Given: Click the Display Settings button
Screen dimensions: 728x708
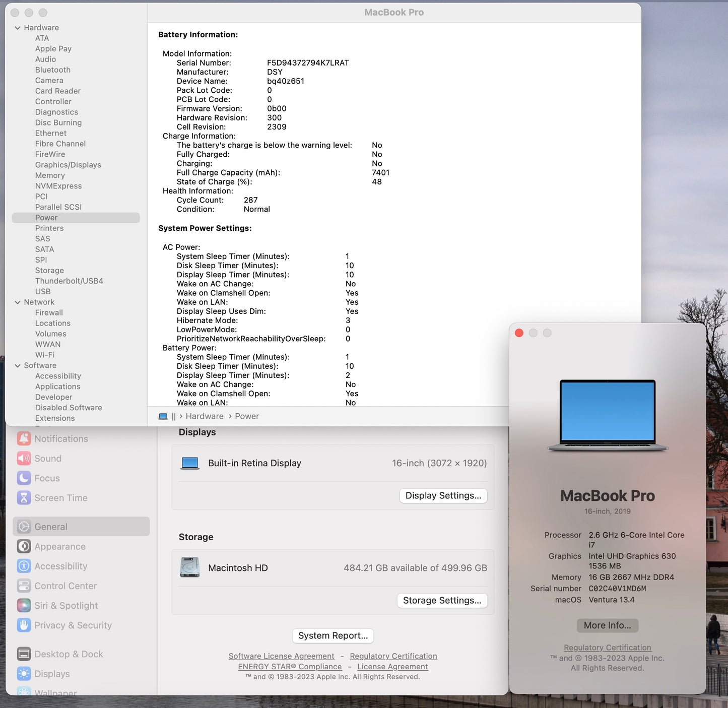Looking at the screenshot, I should click(x=443, y=495).
